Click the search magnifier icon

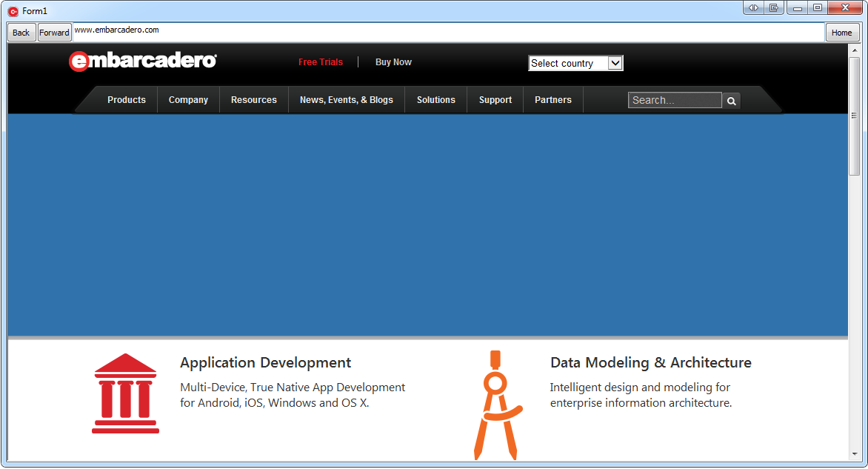click(731, 101)
